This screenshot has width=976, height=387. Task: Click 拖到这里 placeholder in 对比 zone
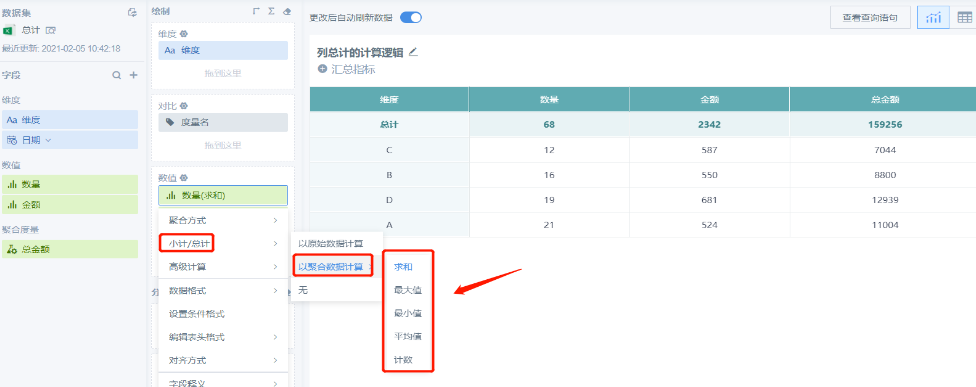(223, 145)
